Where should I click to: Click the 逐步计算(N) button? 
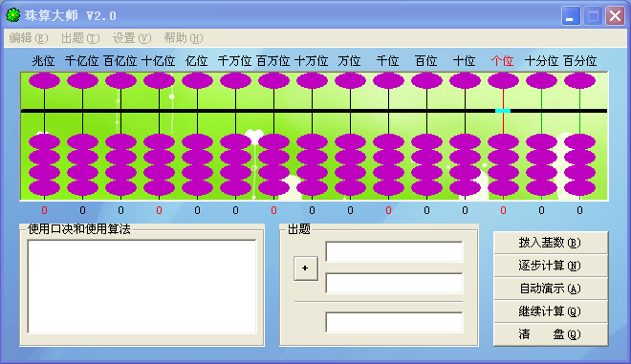[551, 266]
